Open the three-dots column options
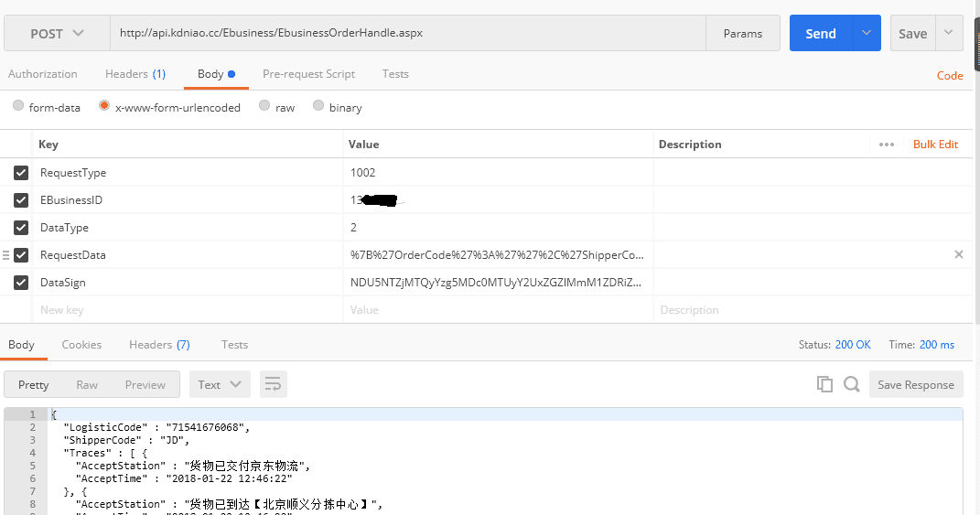Image resolution: width=980 pixels, height=515 pixels. click(x=887, y=145)
